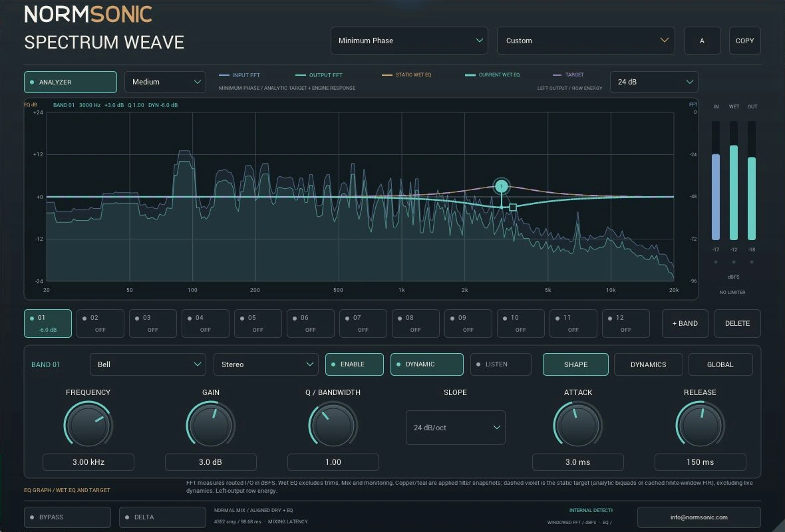Click the square dynamic handle on the EQ curve

[513, 207]
